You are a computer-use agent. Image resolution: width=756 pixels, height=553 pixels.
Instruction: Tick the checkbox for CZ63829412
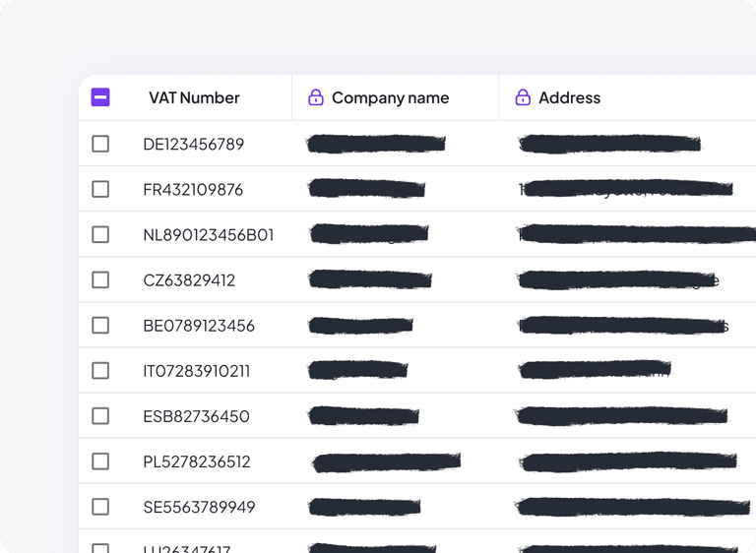(100, 279)
